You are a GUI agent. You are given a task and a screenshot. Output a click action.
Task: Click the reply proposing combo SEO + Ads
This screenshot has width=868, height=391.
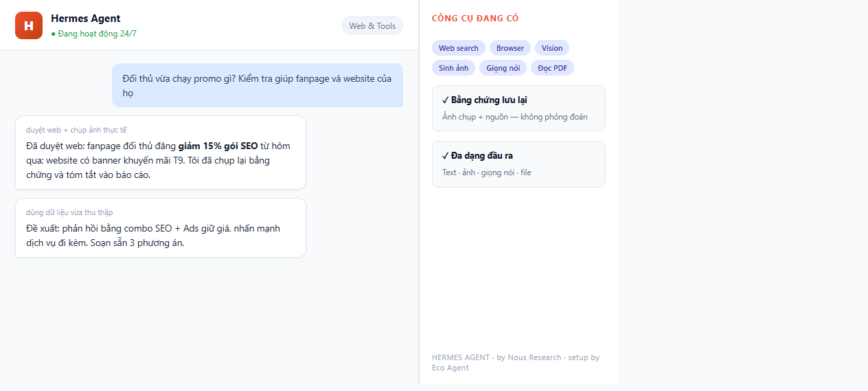(160, 228)
